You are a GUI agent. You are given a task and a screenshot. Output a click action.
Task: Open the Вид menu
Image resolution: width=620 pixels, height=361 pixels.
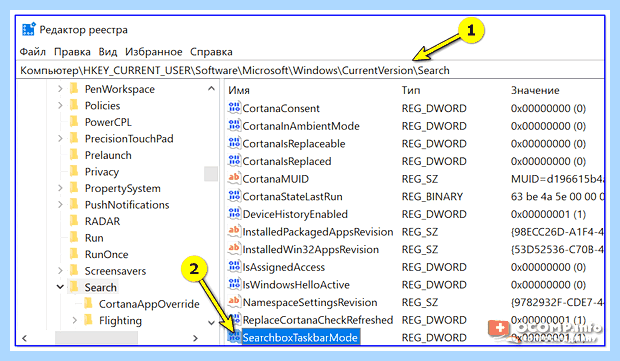point(108,52)
